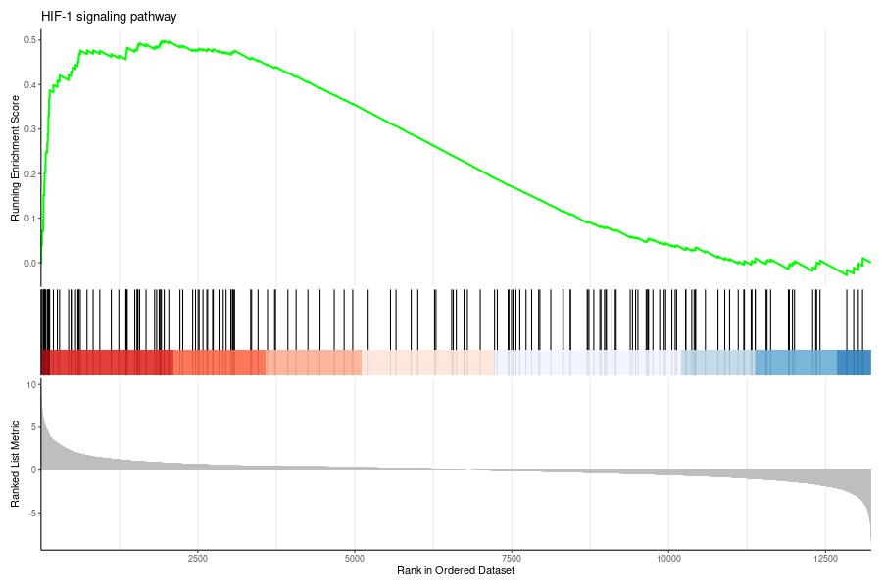Click the 'Running Enrichment Score' axis label
This screenshot has height=588, width=882.
[x=15, y=158]
